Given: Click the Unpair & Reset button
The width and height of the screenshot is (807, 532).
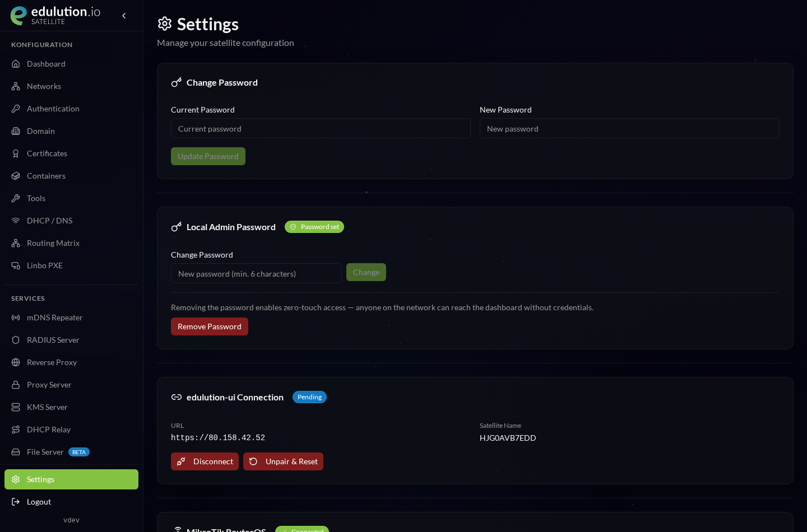Looking at the screenshot, I should pyautogui.click(x=283, y=461).
